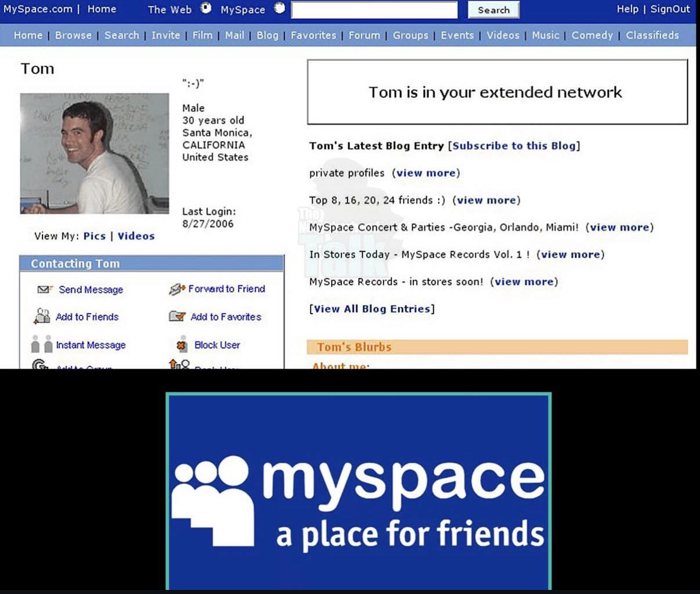This screenshot has height=594, width=700.
Task: Click Subscribe to this Blog
Action: (x=514, y=146)
